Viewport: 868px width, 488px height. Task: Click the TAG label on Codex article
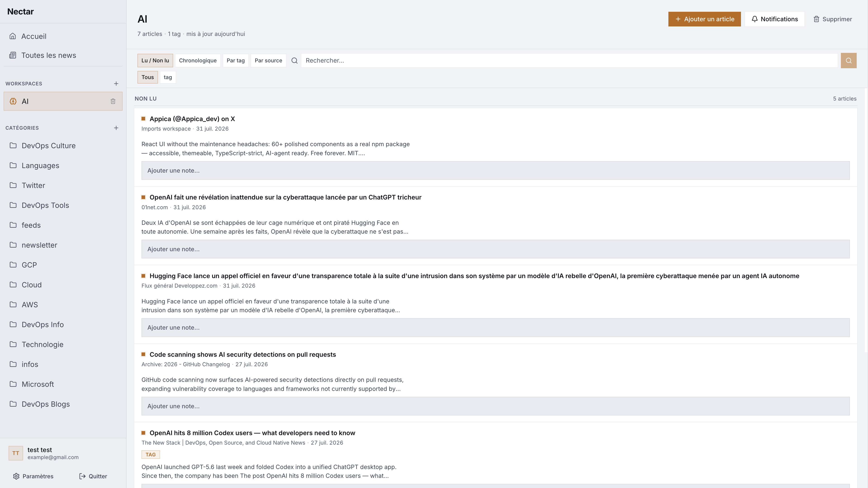point(151,455)
